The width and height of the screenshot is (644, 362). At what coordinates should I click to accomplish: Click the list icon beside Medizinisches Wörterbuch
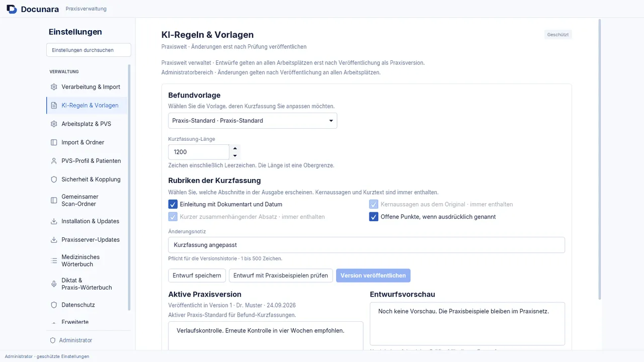coord(54,261)
